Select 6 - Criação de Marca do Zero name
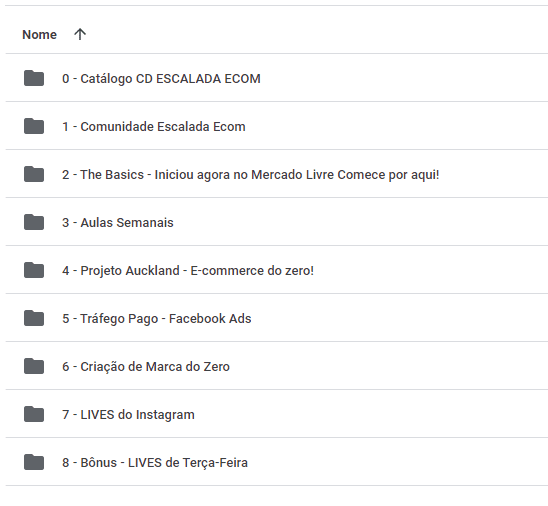 (146, 367)
